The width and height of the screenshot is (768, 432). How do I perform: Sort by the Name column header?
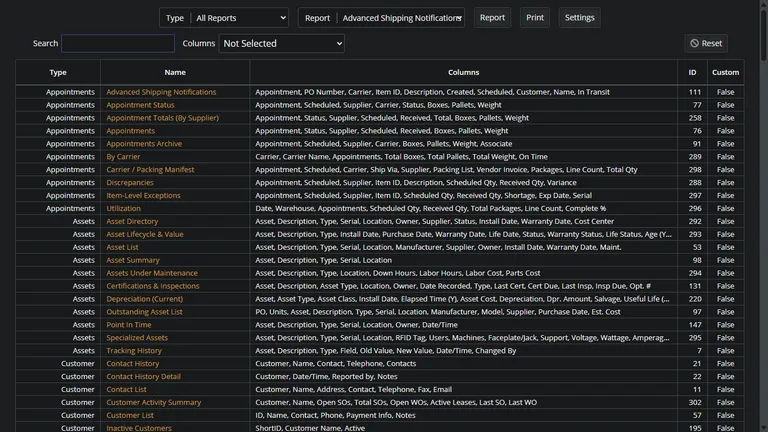[175, 72]
